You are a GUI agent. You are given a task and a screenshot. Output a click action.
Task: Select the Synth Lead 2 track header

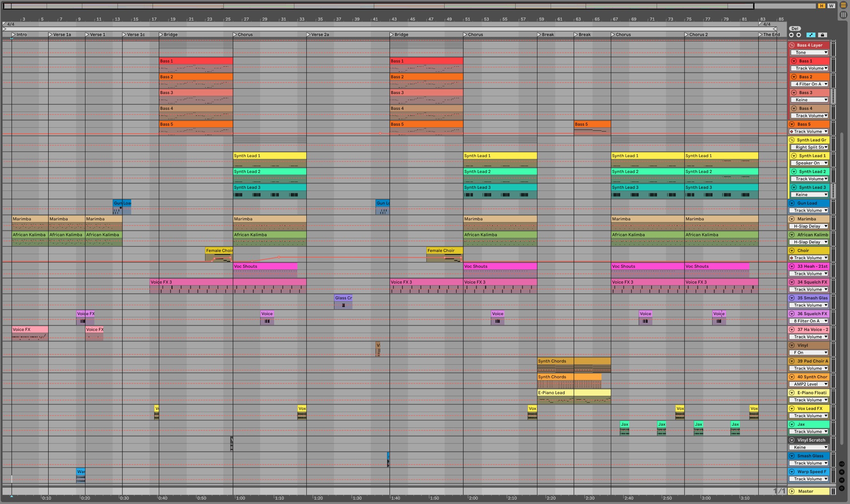(x=812, y=171)
